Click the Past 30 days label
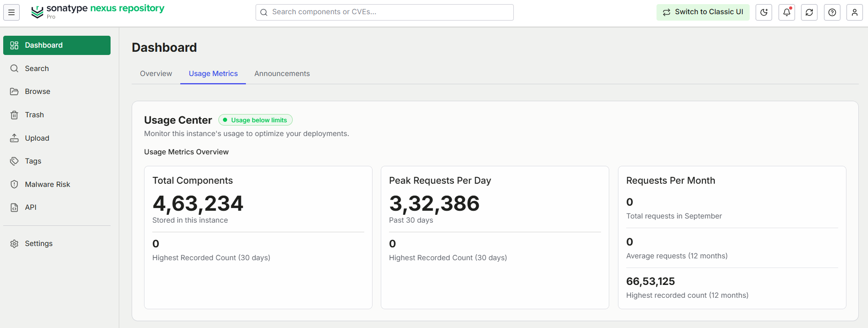This screenshot has width=868, height=328. click(x=411, y=220)
